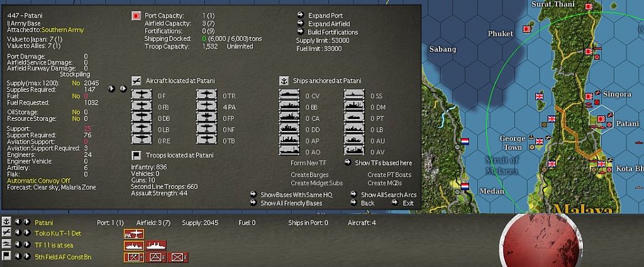
Task: Select the level bomber (LB) aircraft icon
Action: [x=142, y=128]
